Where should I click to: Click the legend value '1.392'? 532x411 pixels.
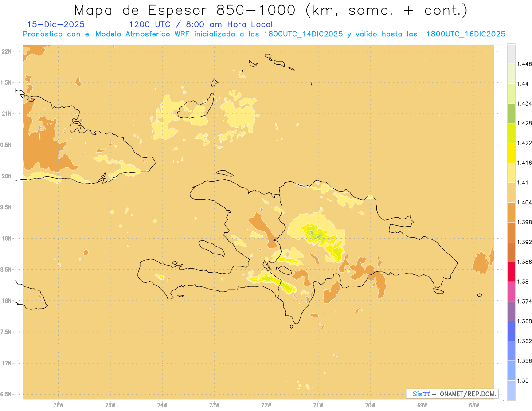(x=524, y=242)
